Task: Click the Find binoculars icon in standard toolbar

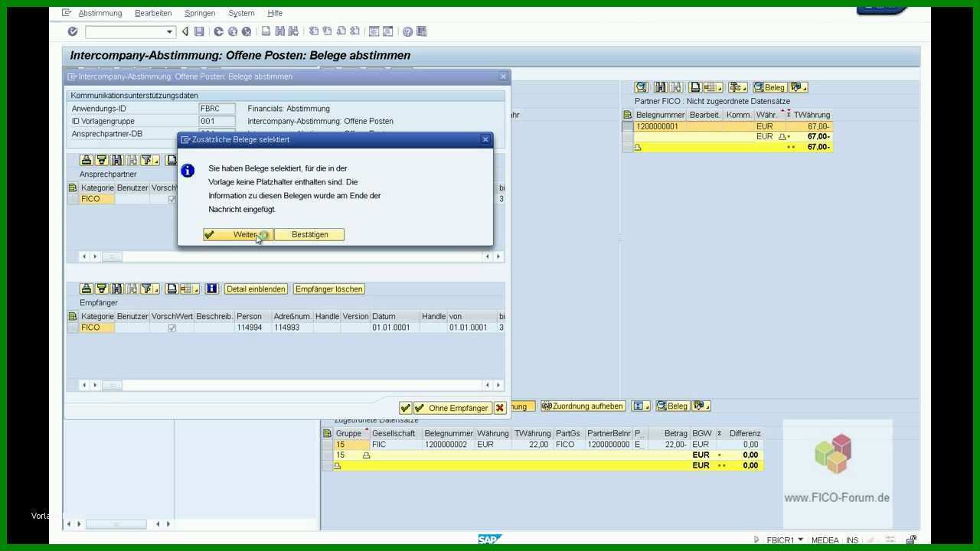Action: pos(279,31)
